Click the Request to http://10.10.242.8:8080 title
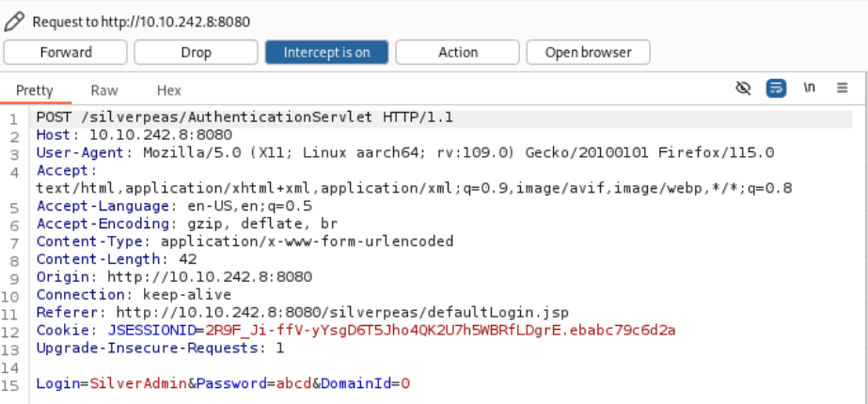Image resolution: width=868 pixels, height=404 pixels. [x=141, y=22]
